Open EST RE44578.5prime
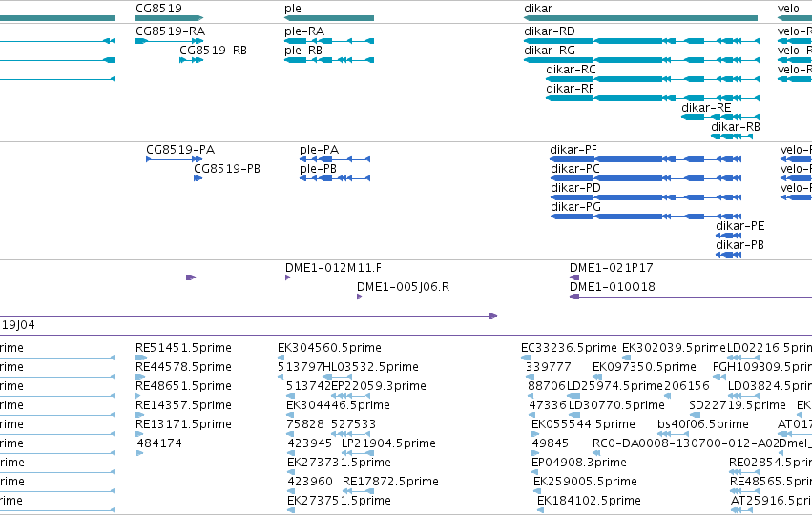Image resolution: width=812 pixels, height=515 pixels. coord(183,367)
